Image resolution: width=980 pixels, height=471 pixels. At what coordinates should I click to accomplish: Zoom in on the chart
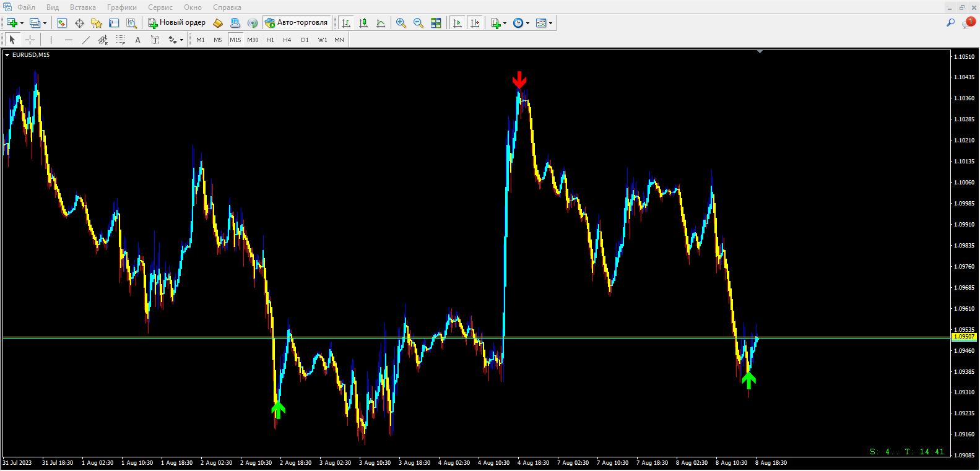click(x=401, y=23)
